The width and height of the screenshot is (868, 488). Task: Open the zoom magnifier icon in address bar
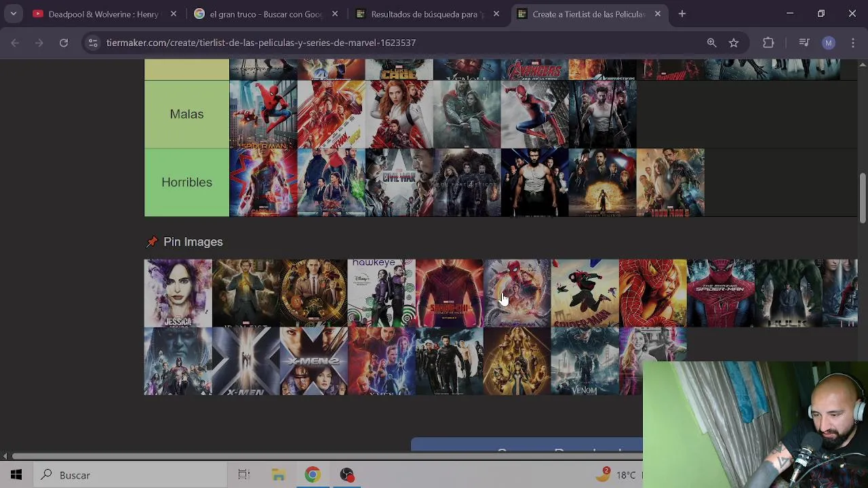[x=711, y=43]
